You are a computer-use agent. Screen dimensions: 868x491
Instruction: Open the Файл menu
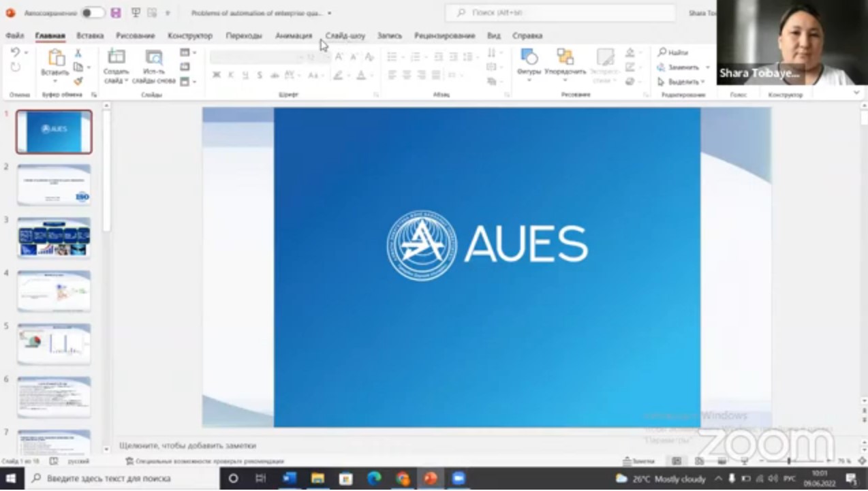point(14,35)
